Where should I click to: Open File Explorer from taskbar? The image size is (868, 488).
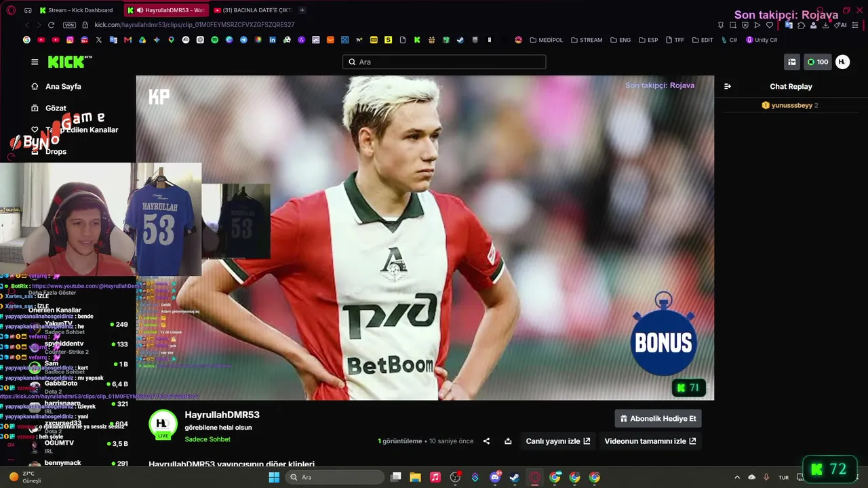416,477
